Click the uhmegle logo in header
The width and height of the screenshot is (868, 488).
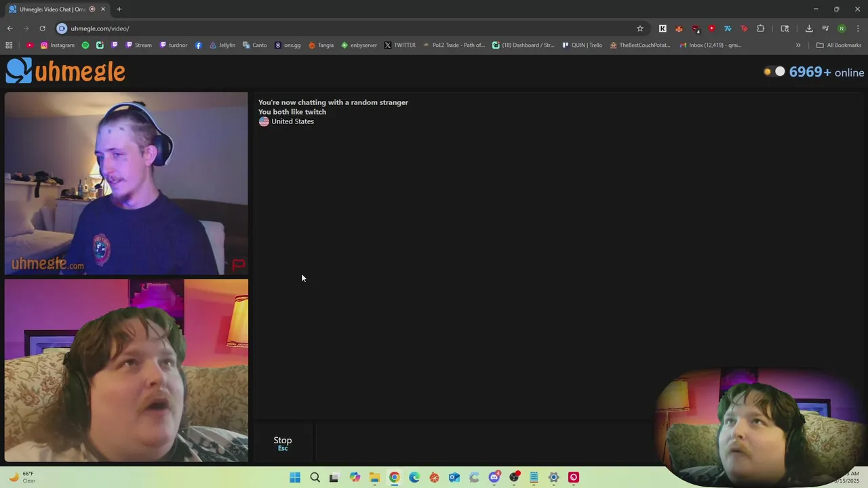tap(66, 71)
